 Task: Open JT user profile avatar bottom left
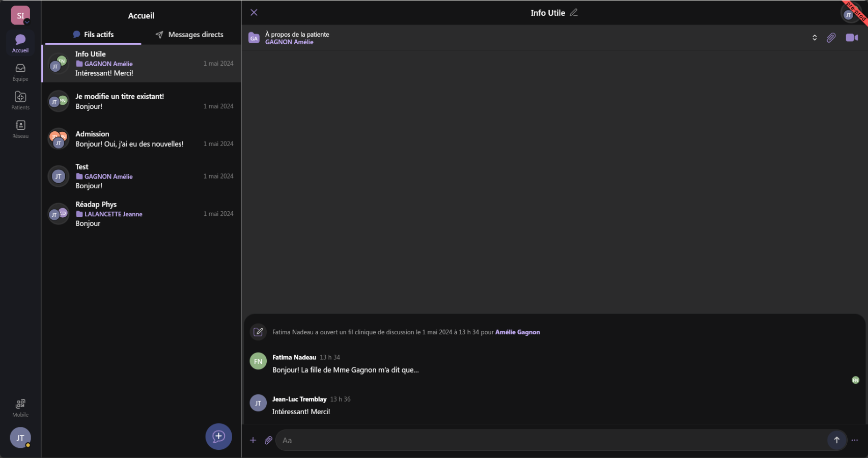coord(20,438)
